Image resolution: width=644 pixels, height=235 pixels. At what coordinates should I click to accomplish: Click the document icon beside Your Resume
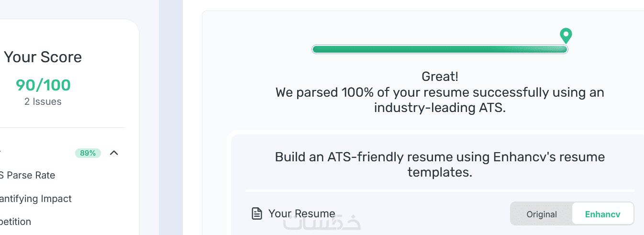(257, 213)
